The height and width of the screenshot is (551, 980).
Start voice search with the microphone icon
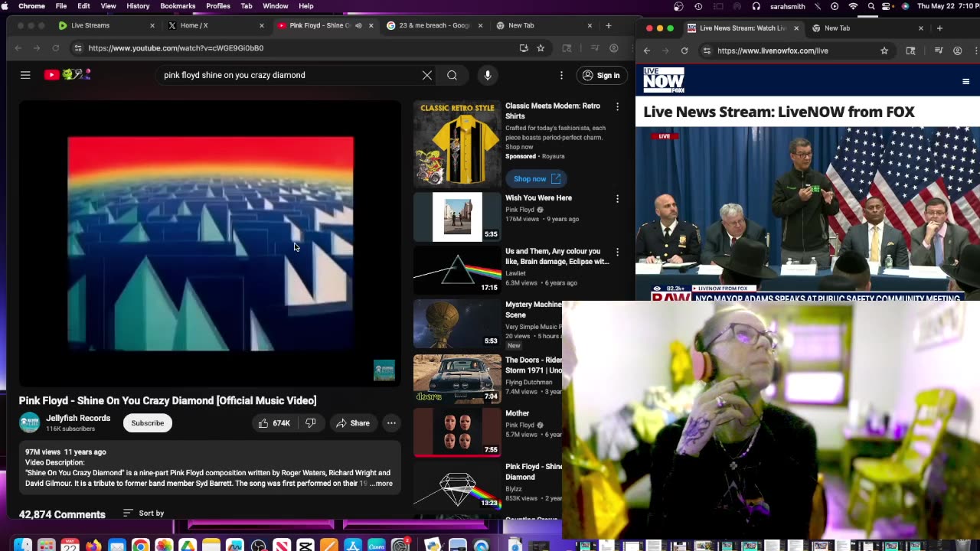click(488, 75)
